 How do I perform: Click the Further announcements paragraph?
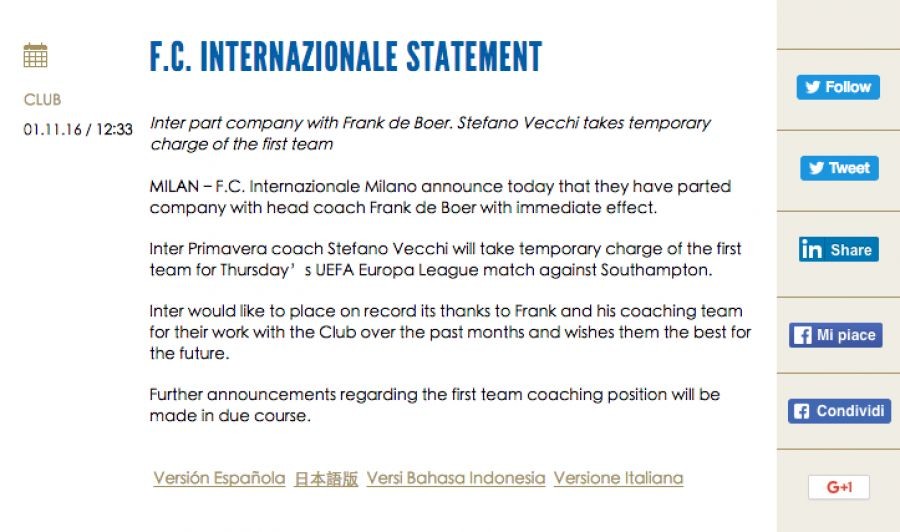(x=434, y=405)
